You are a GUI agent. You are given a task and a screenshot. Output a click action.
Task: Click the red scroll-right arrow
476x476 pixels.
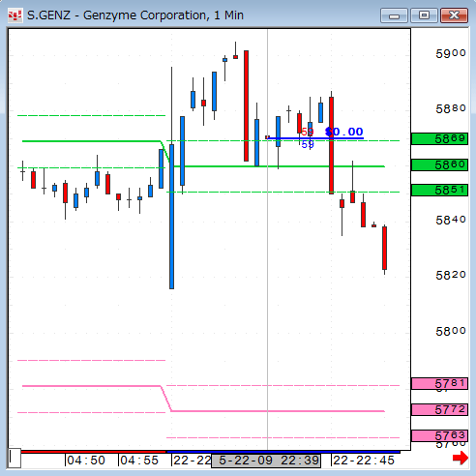(x=461, y=458)
